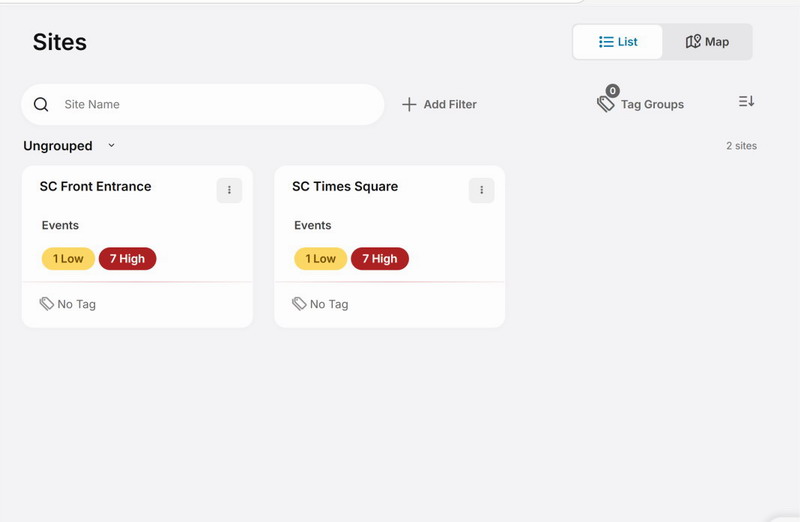
Task: Click the sort order icon
Action: point(746,102)
